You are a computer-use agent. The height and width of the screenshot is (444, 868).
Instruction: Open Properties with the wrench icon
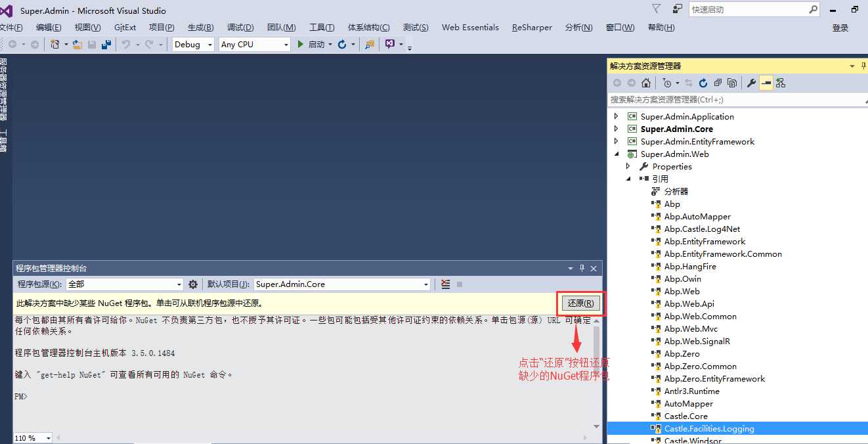752,83
